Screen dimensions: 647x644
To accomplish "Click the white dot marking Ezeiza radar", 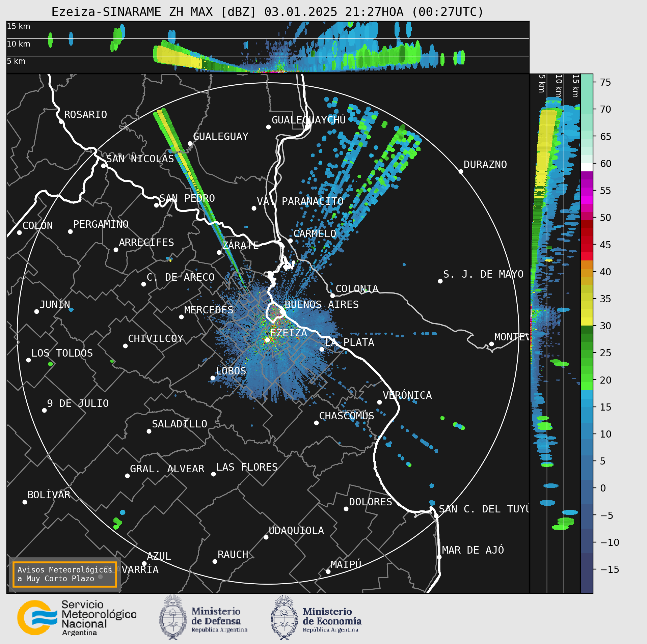I will (x=267, y=340).
